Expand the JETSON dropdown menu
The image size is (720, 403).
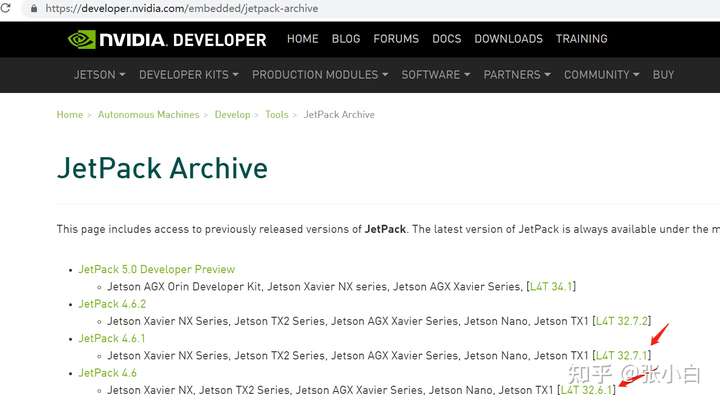99,75
